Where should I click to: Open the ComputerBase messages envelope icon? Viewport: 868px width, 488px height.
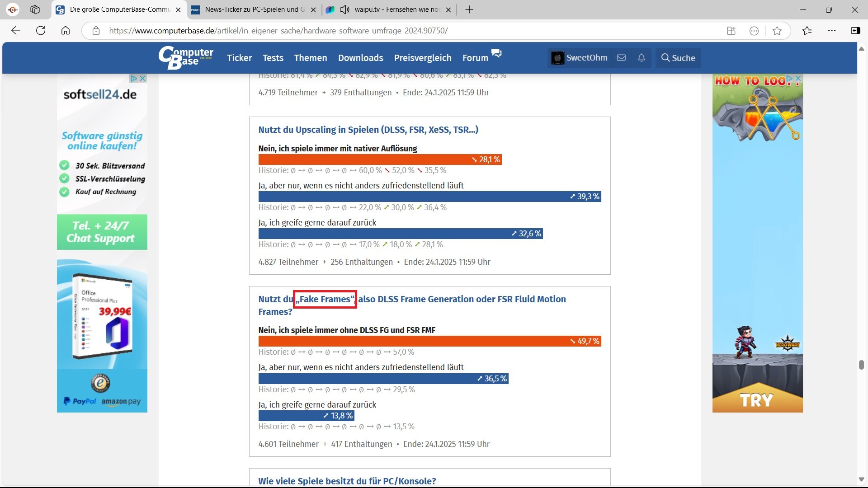(621, 58)
